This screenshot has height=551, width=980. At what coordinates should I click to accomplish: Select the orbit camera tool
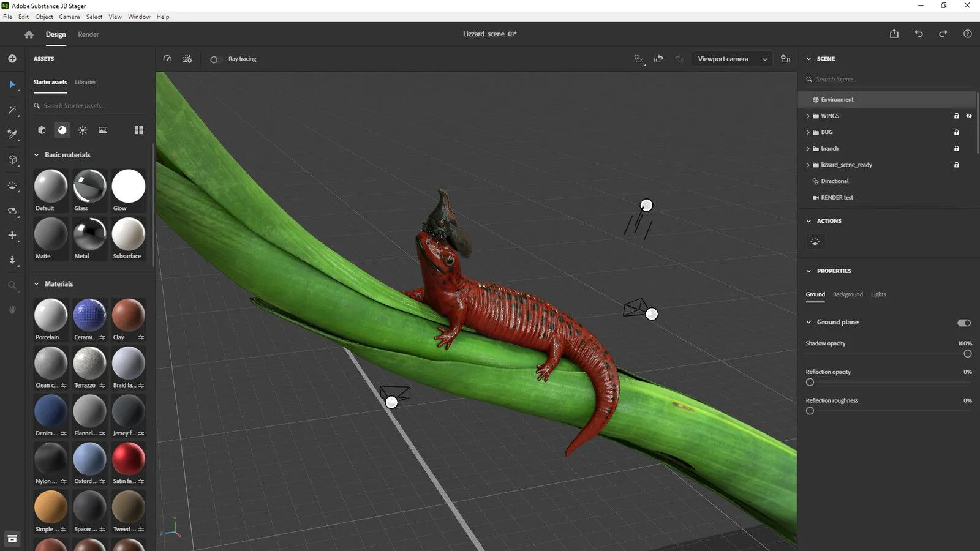[x=12, y=211]
